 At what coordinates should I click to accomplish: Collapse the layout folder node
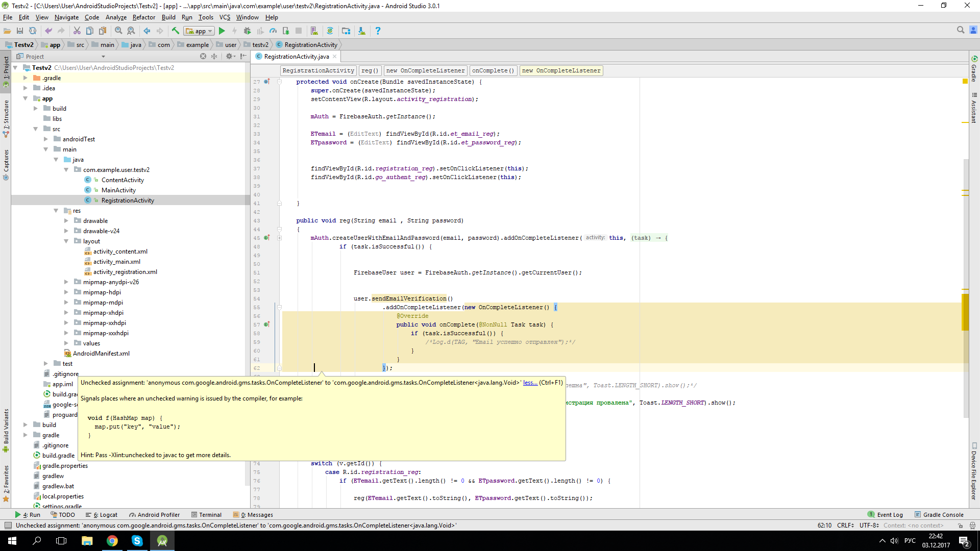(66, 241)
